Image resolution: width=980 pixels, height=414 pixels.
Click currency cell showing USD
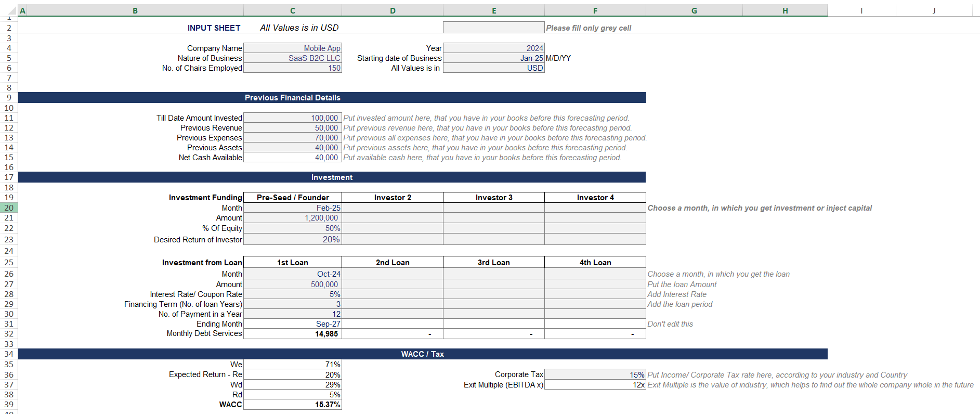coord(494,68)
